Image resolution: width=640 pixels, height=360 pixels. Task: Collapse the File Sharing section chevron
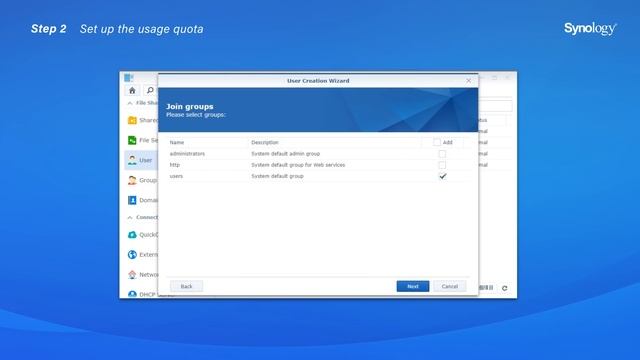point(130,103)
